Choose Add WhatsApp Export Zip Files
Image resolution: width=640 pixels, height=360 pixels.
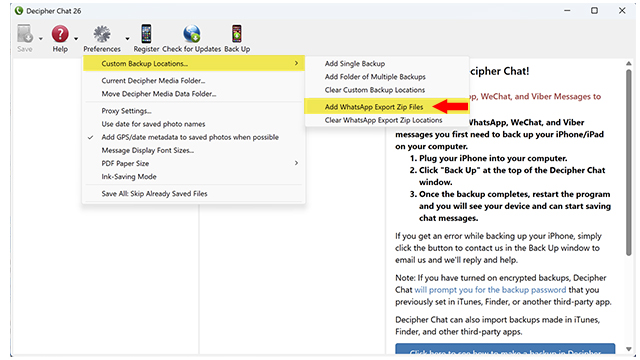(x=386, y=107)
